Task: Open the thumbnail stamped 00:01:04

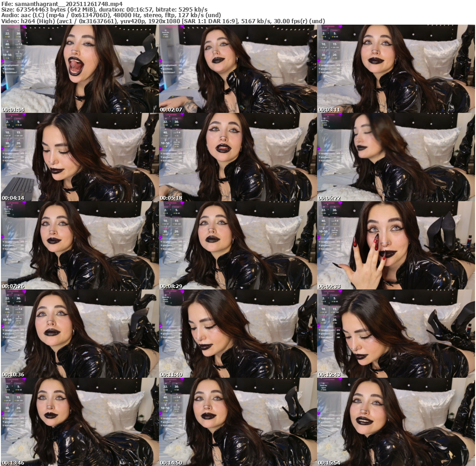Action: pos(79,69)
